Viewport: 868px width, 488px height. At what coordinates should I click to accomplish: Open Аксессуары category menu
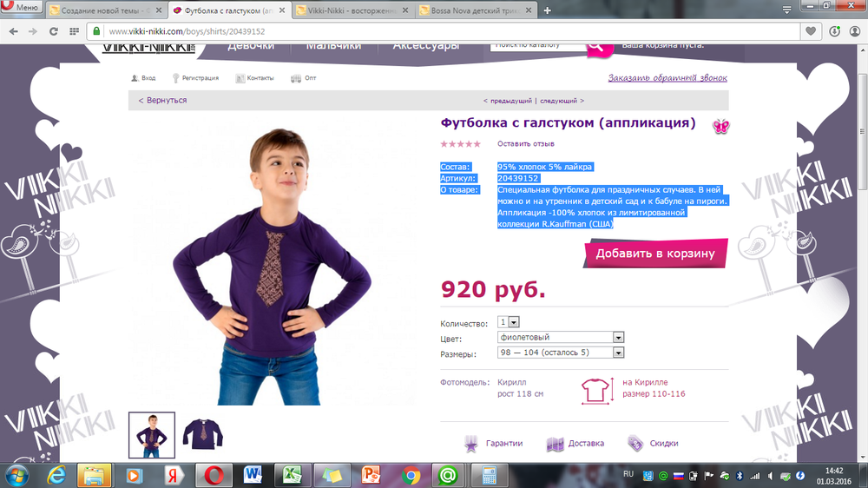pyautogui.click(x=425, y=47)
